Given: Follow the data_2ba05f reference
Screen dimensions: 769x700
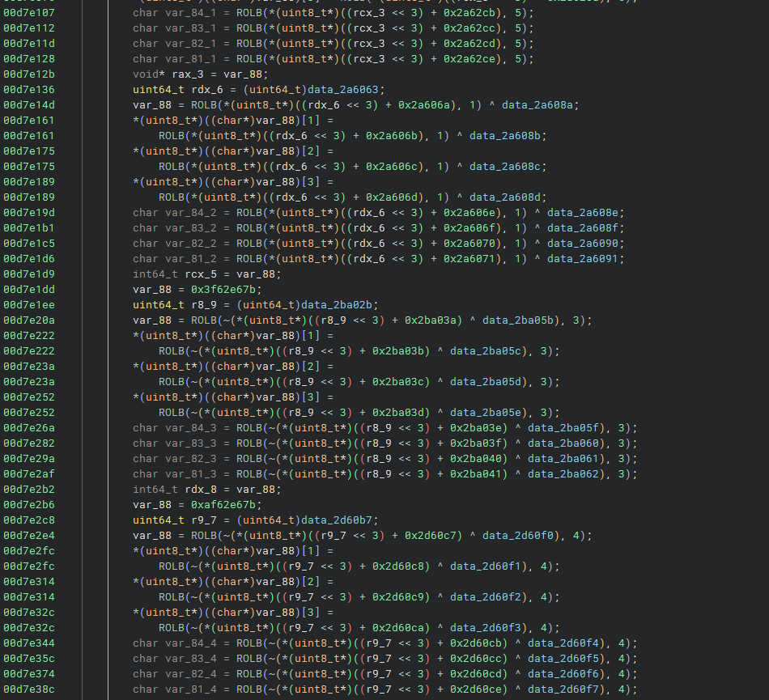Looking at the screenshot, I should (x=563, y=428).
